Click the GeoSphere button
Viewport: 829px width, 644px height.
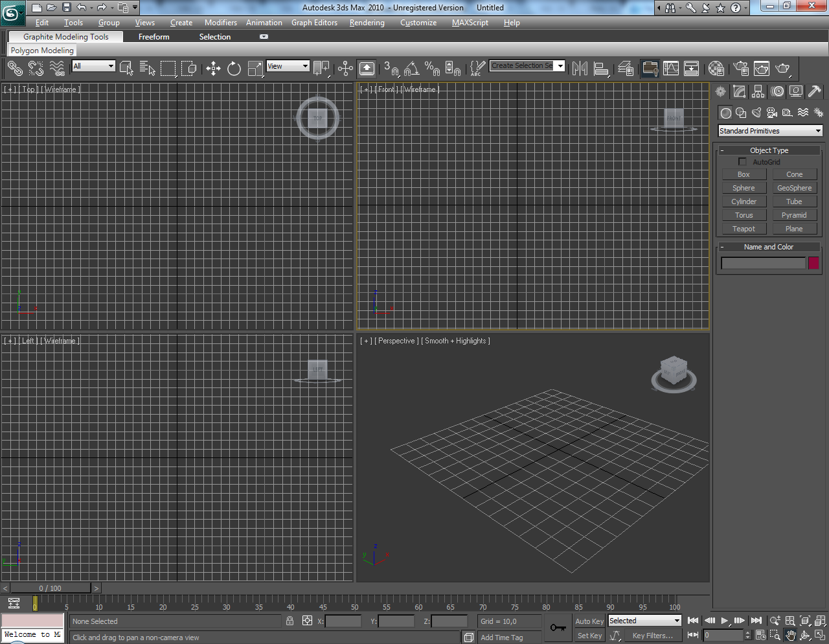[795, 188]
